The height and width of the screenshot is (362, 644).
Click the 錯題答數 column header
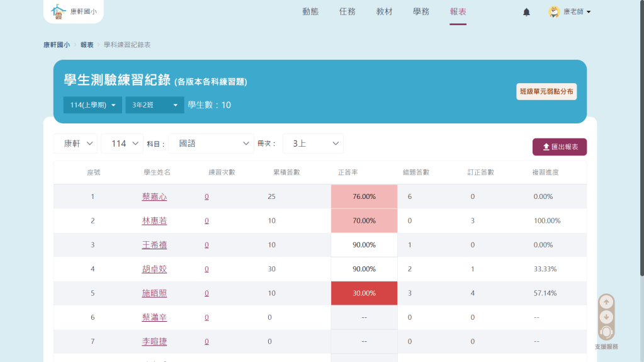coord(416,173)
